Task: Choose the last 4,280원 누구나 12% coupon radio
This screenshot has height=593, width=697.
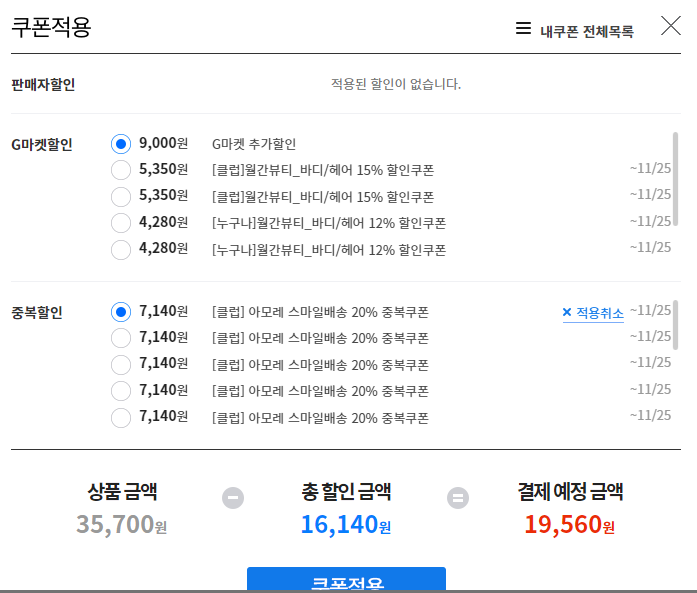Action: (121, 249)
